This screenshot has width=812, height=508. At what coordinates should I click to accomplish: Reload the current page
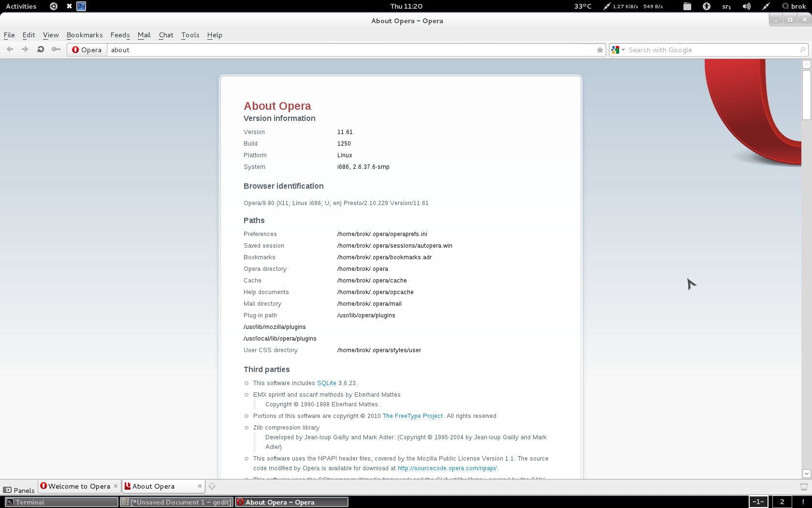coord(41,49)
